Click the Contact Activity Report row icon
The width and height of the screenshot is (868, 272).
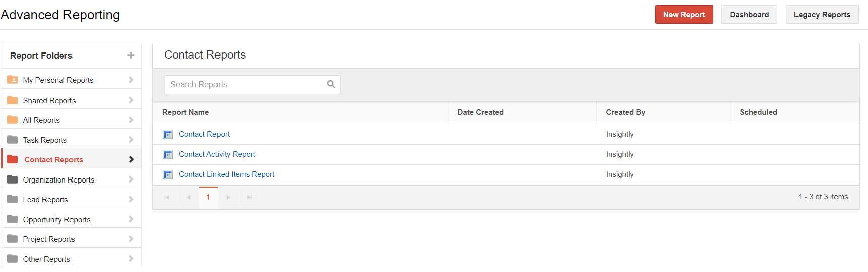pyautogui.click(x=168, y=154)
